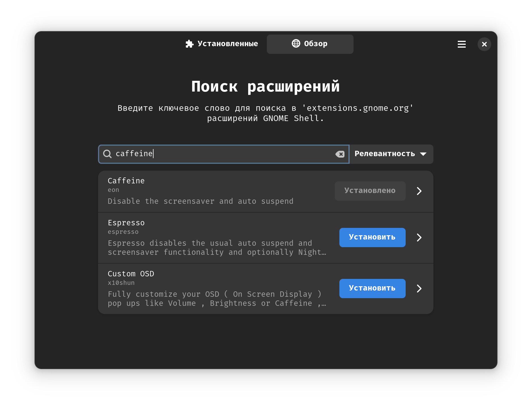Select the Espresso extension title
Screen dimensions: 532x407
(126, 223)
